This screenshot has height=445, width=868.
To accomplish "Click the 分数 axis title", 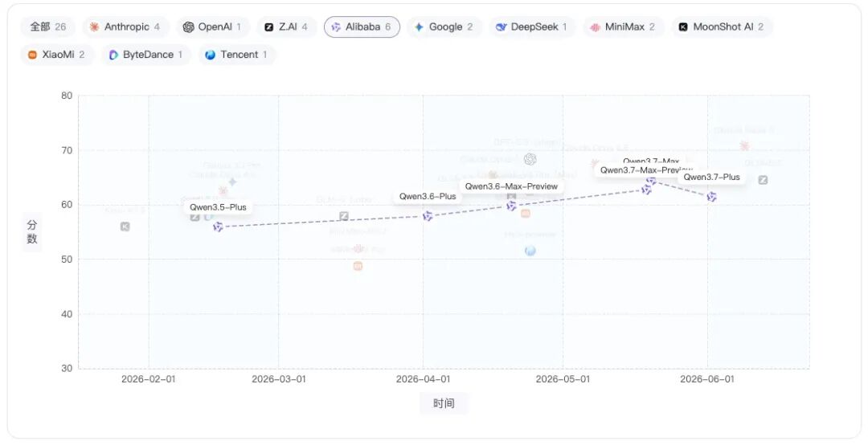I will (x=31, y=232).
